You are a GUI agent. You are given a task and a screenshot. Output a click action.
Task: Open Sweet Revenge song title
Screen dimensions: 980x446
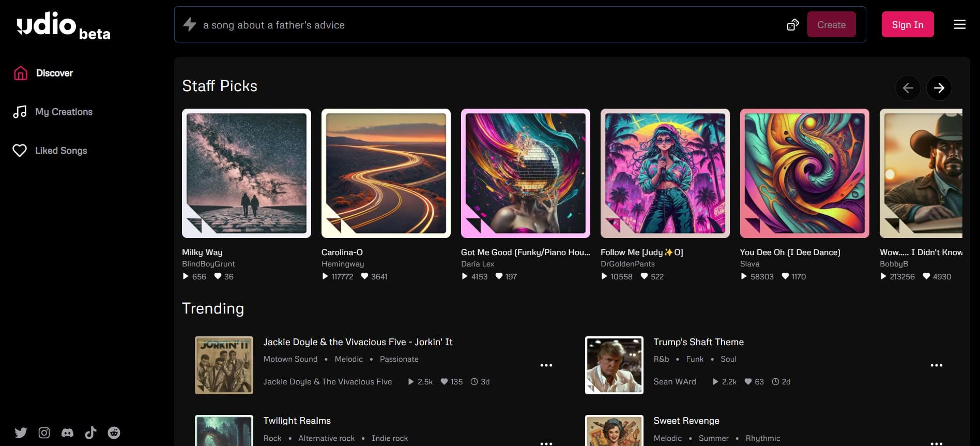(x=686, y=421)
